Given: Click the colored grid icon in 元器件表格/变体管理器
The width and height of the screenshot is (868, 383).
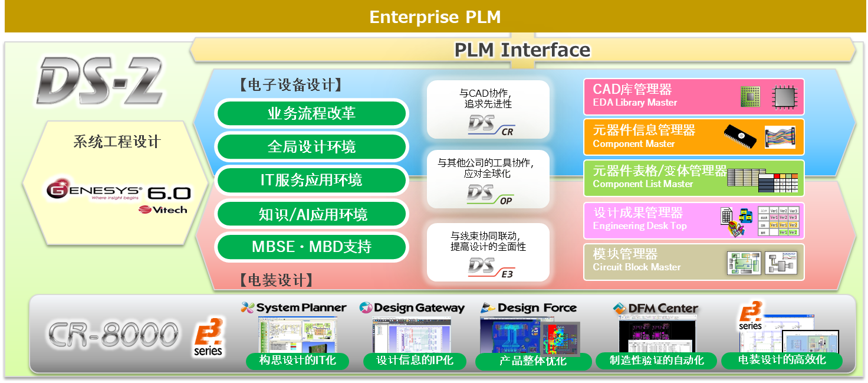Looking at the screenshot, I should 778,183.
